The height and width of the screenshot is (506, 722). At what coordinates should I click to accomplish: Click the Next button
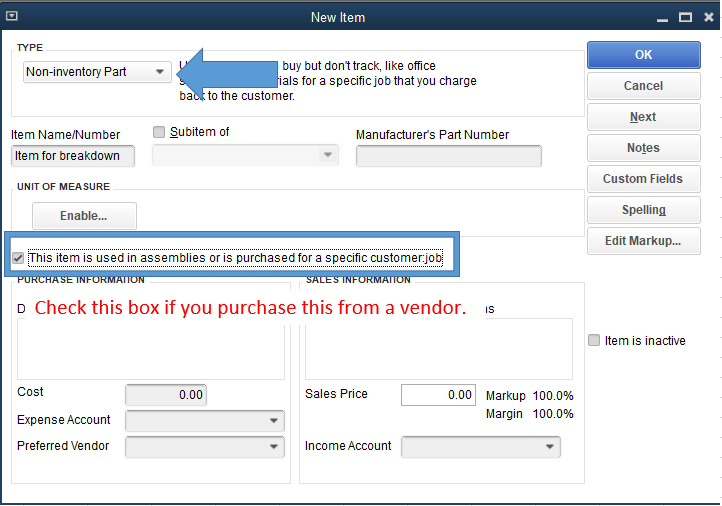(644, 117)
